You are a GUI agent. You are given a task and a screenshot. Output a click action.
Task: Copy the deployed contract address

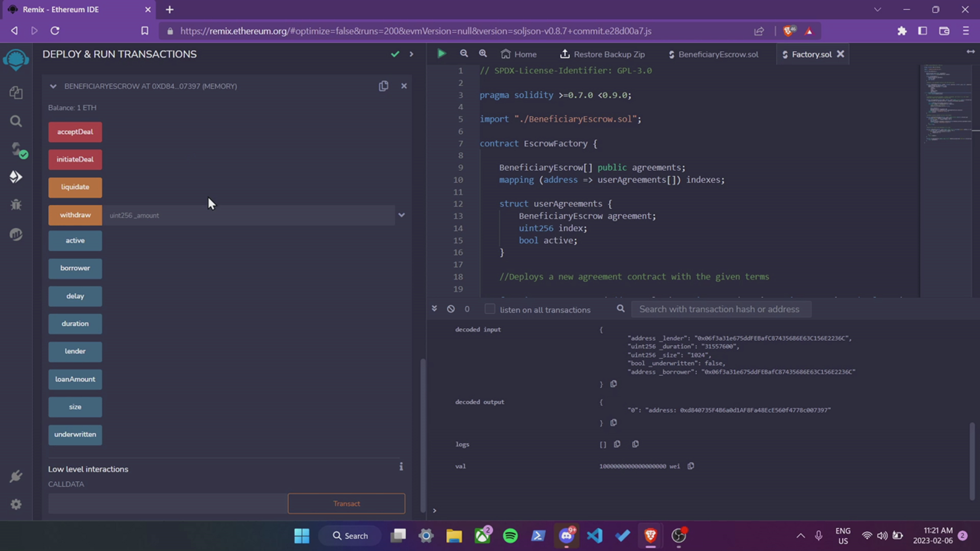point(383,86)
